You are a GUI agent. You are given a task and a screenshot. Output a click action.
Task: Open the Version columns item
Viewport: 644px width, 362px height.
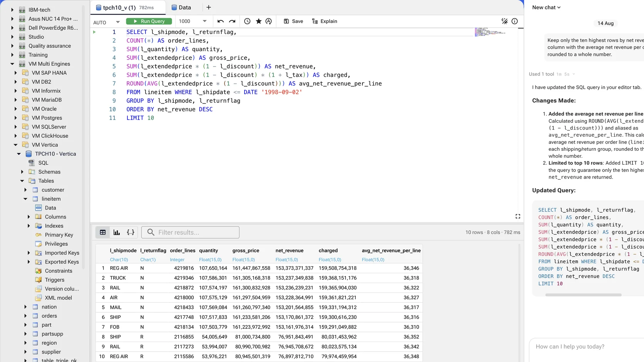click(62, 289)
